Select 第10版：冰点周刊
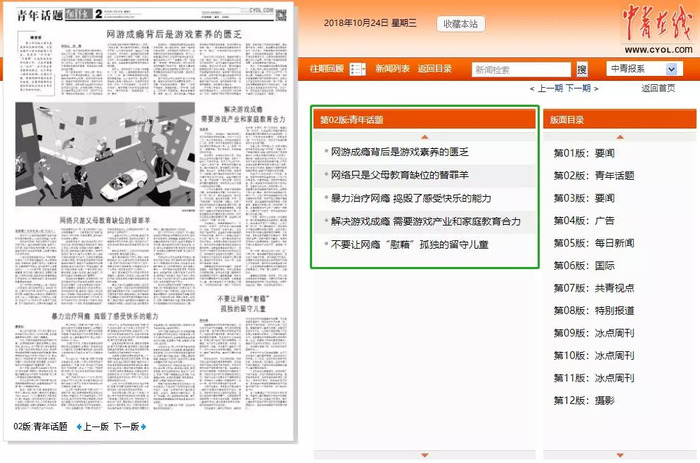The width and height of the screenshot is (700, 463). tap(594, 356)
